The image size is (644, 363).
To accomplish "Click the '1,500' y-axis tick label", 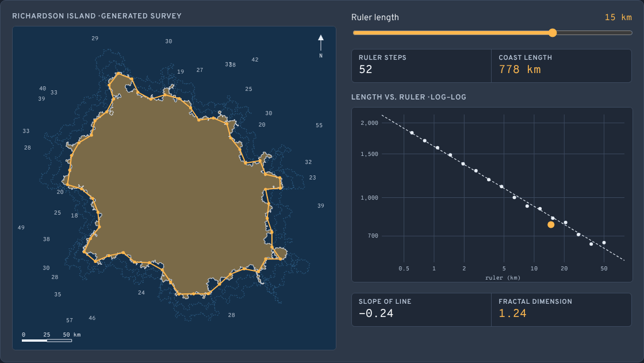I will click(x=369, y=154).
